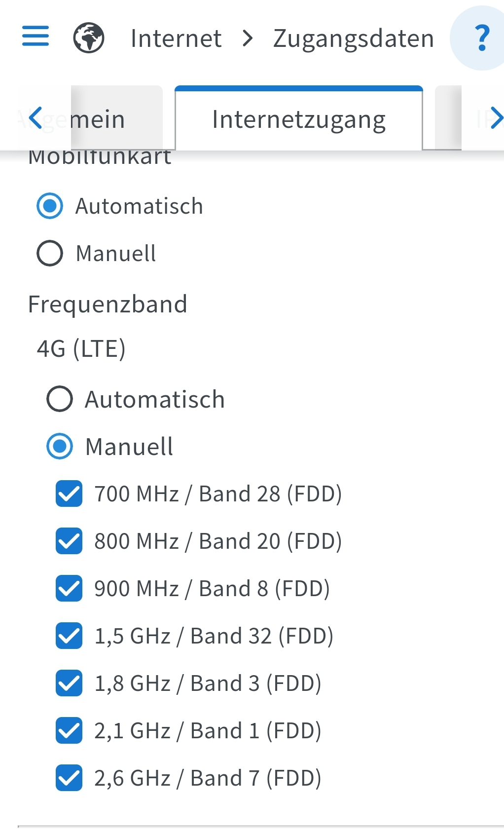This screenshot has height=835, width=504.
Task: Open the help question mark button
Action: [481, 38]
